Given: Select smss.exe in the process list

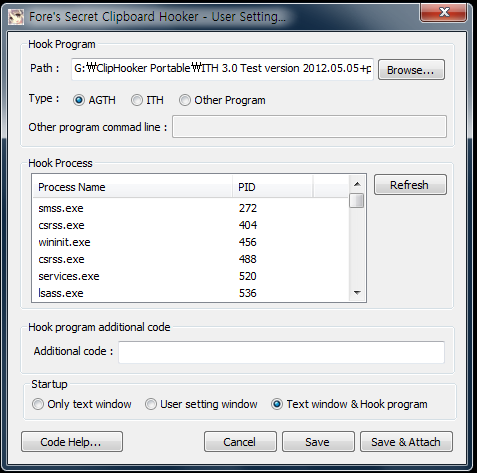Looking at the screenshot, I should click(x=191, y=208).
